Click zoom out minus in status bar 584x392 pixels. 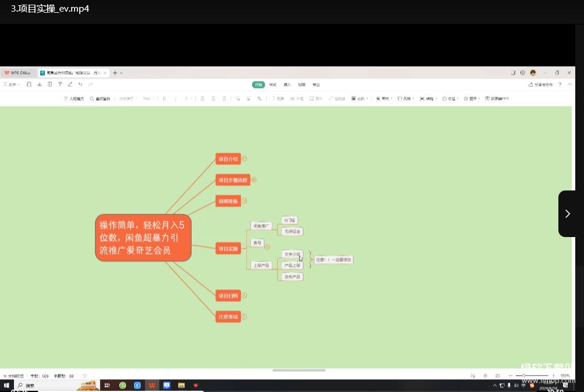coord(511,376)
